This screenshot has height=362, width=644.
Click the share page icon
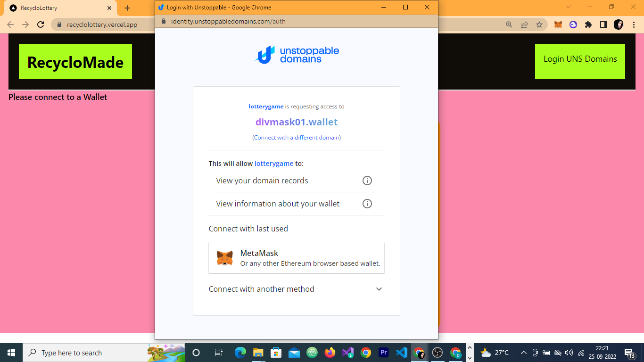click(524, 25)
